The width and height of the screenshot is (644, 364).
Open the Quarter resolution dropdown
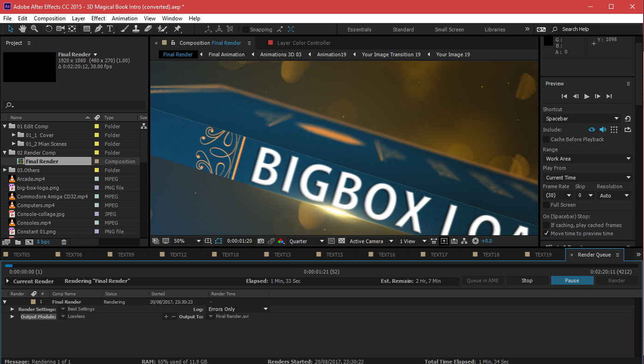click(x=307, y=241)
